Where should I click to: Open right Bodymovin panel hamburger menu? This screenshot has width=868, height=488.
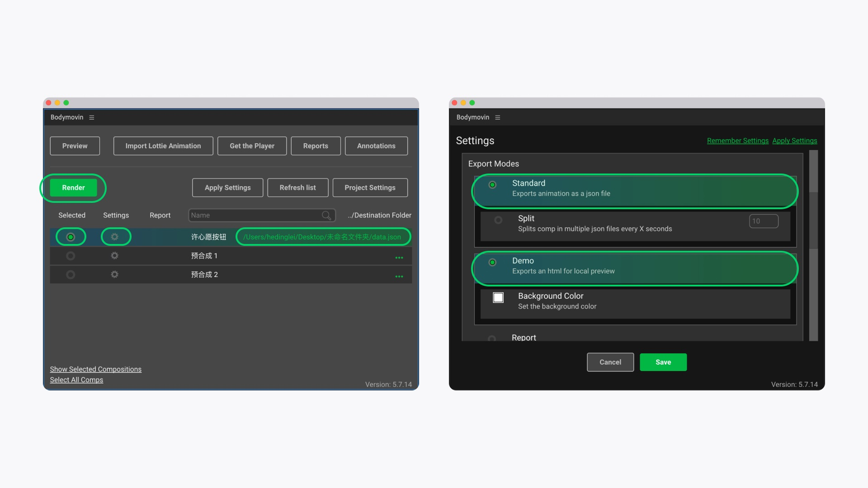click(498, 117)
